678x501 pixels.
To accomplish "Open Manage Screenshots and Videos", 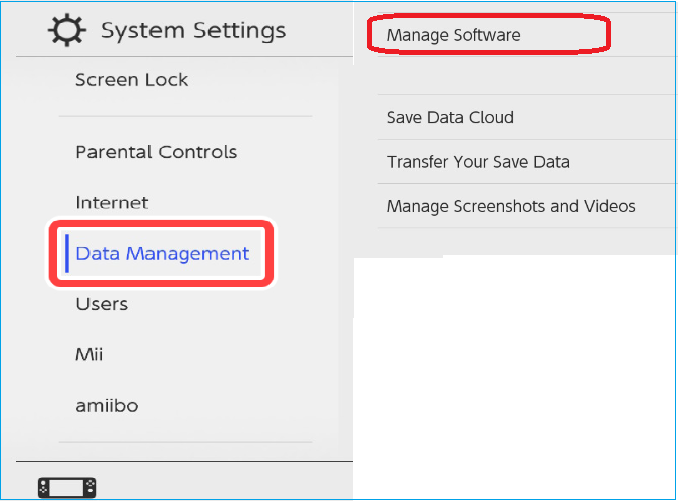I will [511, 207].
